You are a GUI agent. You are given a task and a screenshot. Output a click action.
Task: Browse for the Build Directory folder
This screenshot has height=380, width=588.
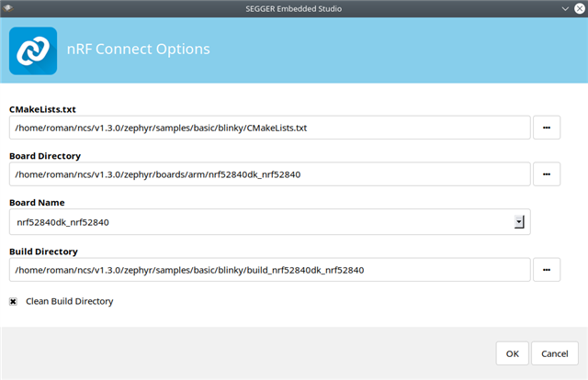tap(547, 270)
